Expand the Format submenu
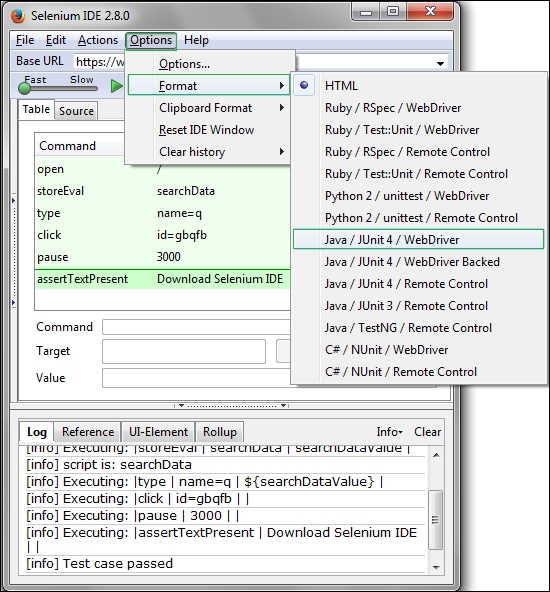This screenshot has height=592, width=550. [x=209, y=86]
